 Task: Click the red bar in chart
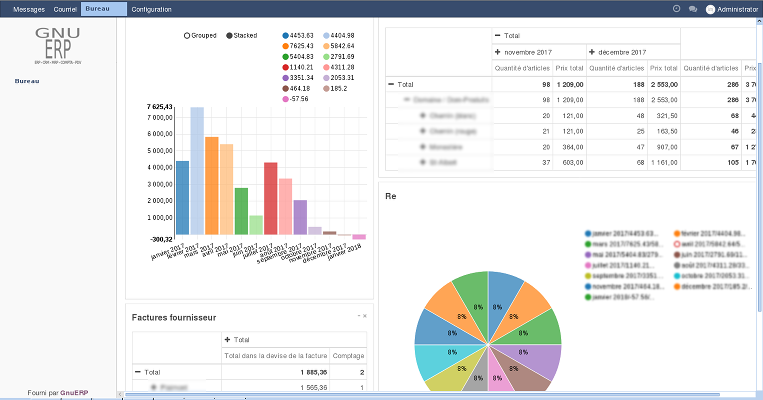point(271,199)
